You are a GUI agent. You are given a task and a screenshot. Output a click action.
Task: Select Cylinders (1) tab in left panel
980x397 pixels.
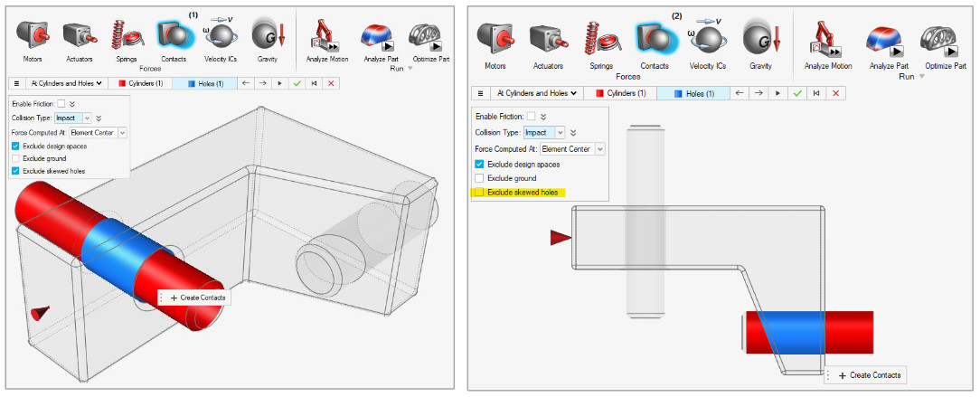140,83
